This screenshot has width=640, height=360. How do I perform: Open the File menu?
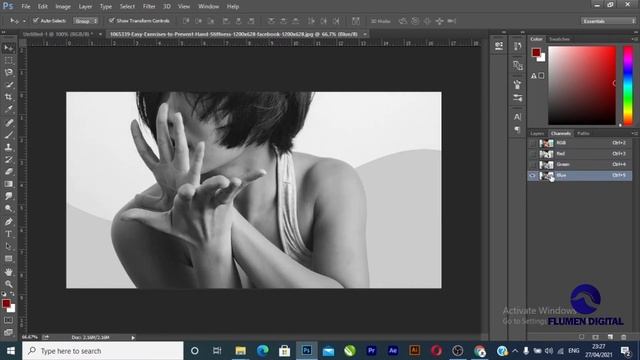[x=26, y=7]
